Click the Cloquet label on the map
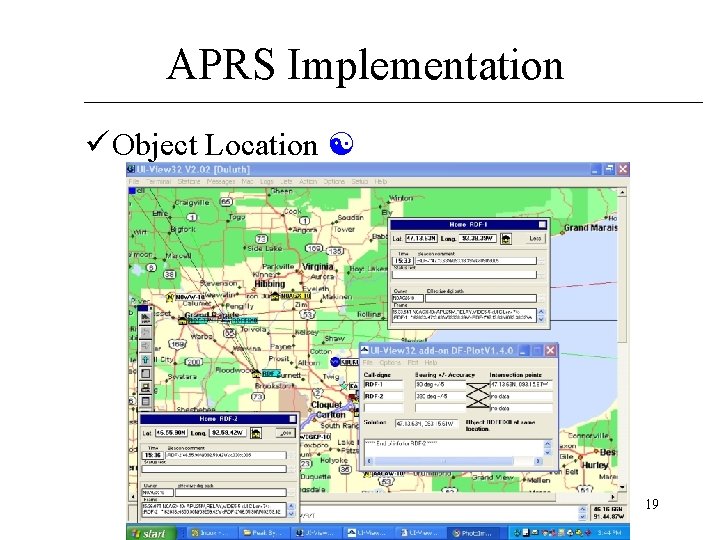 coord(326,405)
